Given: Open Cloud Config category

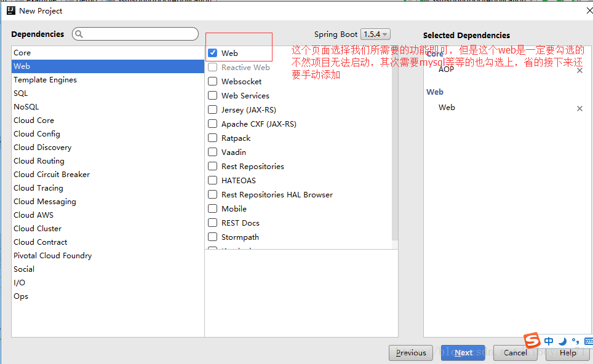Looking at the screenshot, I should [108, 134].
